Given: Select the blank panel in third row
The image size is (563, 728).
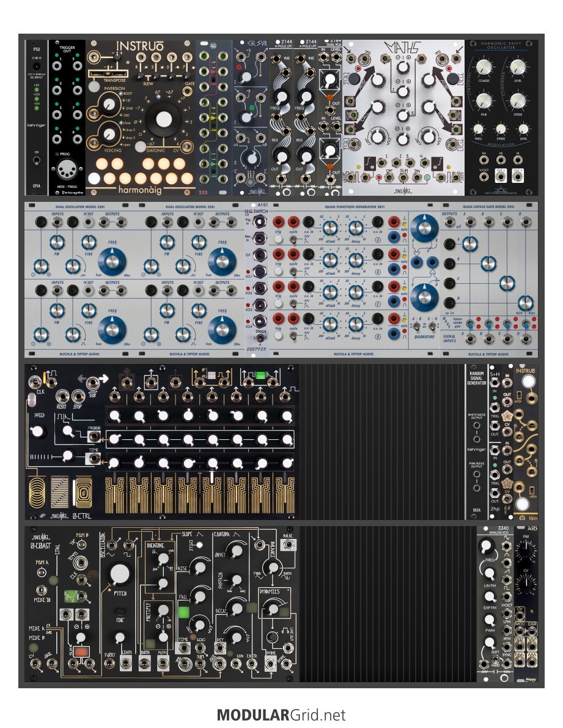Looking at the screenshot, I should [x=381, y=442].
